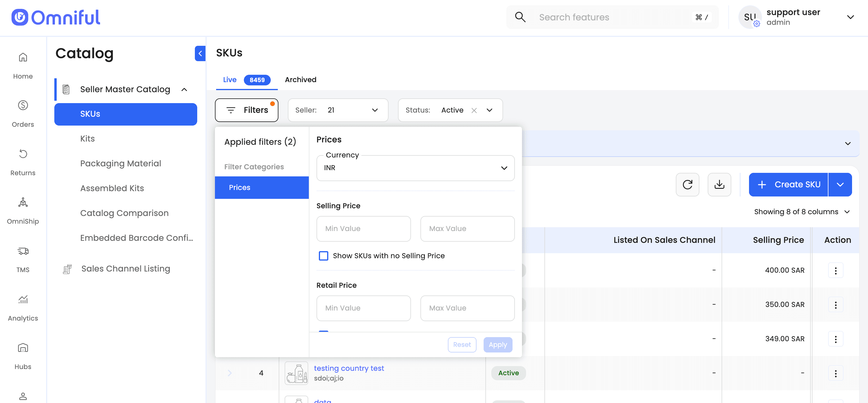Collapse the Catalog side panel
This screenshot has height=403, width=868.
[x=200, y=53]
